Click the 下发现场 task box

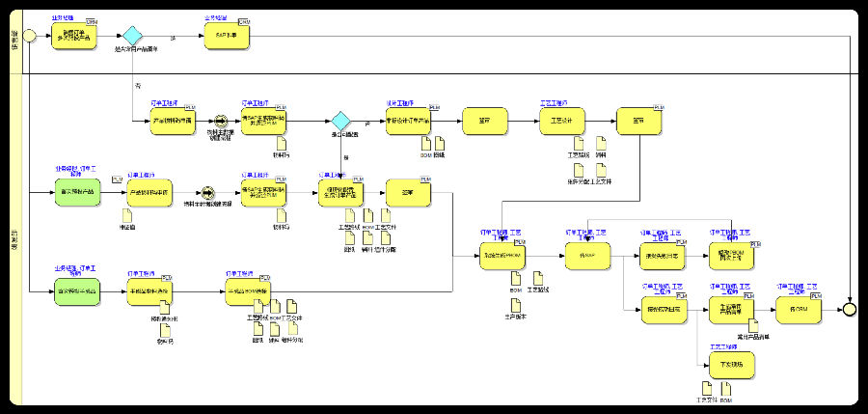coord(732,365)
